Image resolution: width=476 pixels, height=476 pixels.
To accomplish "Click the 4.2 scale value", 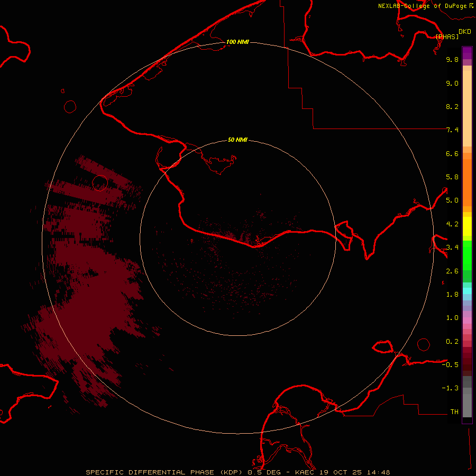I will tap(452, 224).
